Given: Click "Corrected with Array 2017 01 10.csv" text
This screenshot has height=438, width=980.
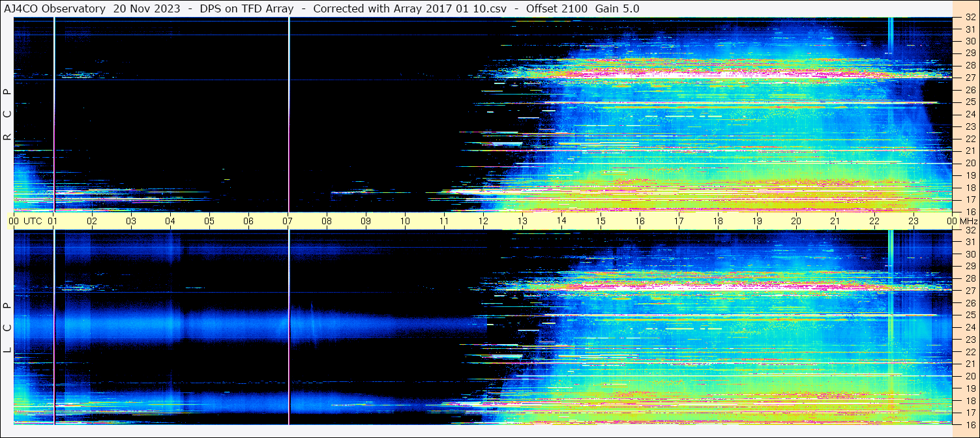Looking at the screenshot, I should [410, 8].
